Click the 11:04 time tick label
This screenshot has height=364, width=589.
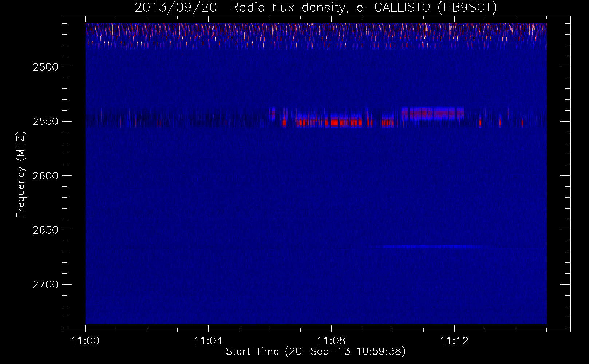coord(208,341)
